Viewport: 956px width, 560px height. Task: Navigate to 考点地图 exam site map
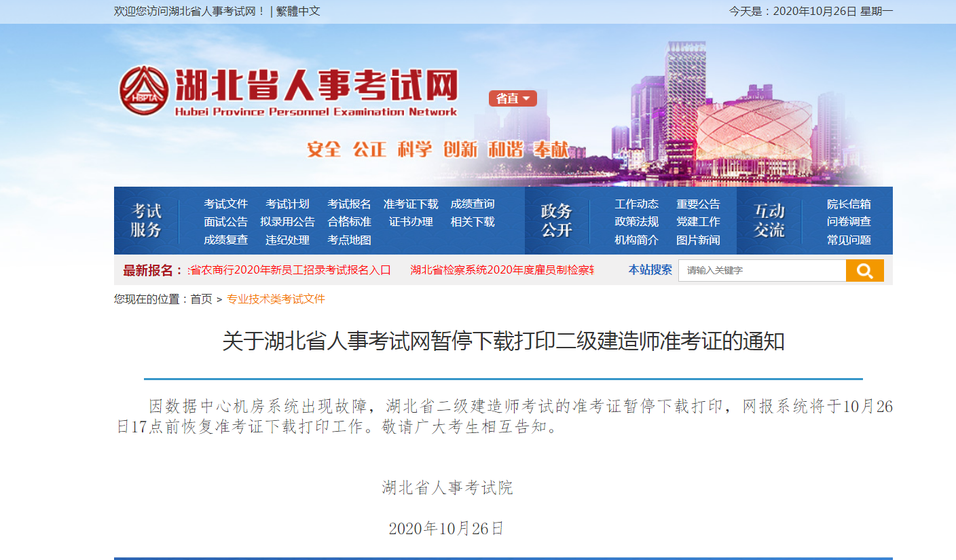349,240
